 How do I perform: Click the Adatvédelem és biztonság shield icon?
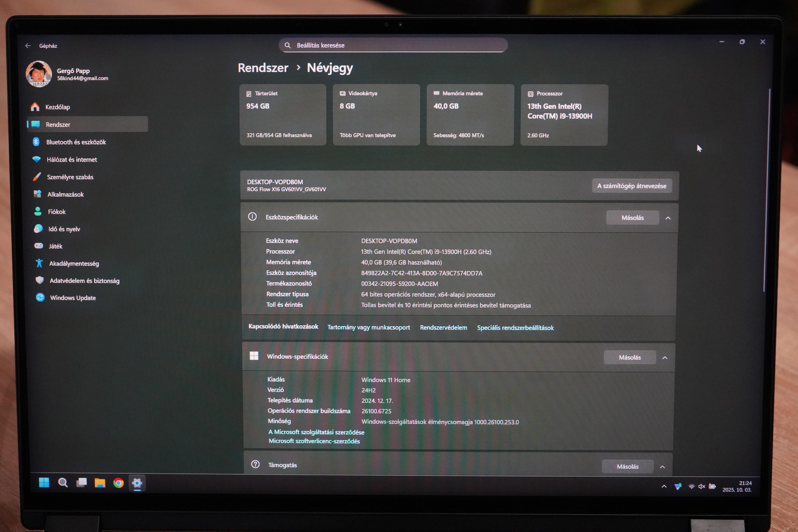(x=40, y=280)
